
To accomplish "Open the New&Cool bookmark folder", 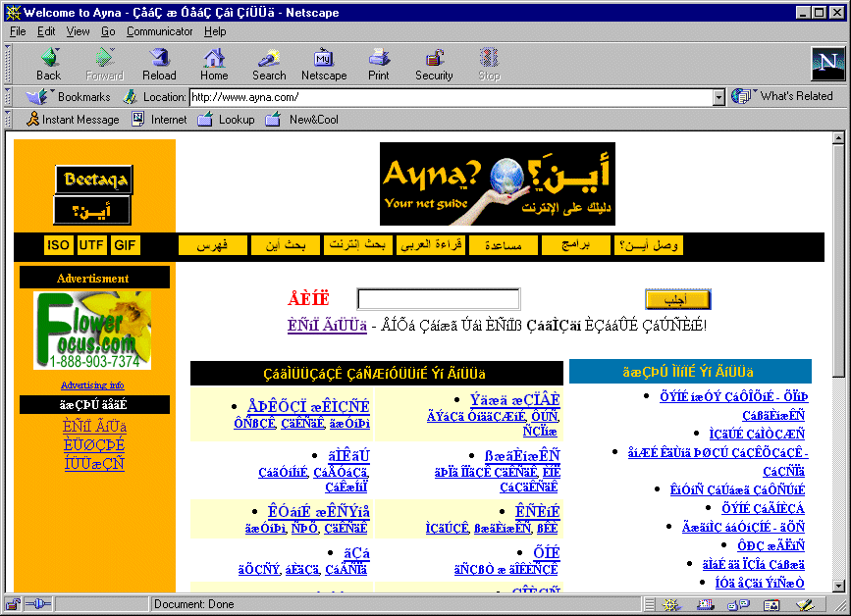I will click(x=302, y=120).
